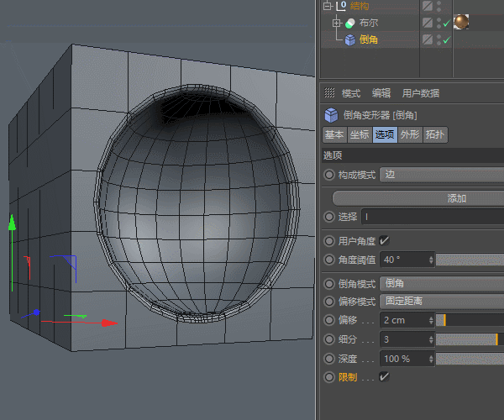Viewport: 504px width, 420px height.
Task: Click the animation dot beside 选择
Action: [x=329, y=217]
